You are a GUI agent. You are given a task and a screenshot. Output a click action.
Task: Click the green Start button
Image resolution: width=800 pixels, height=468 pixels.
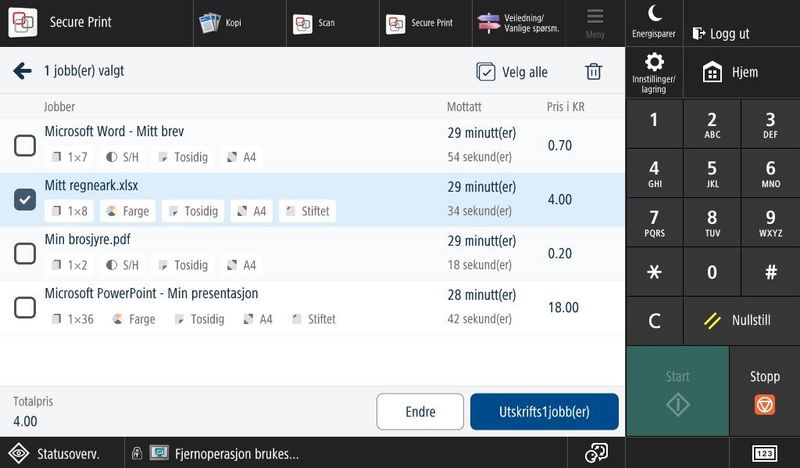[x=677, y=391]
